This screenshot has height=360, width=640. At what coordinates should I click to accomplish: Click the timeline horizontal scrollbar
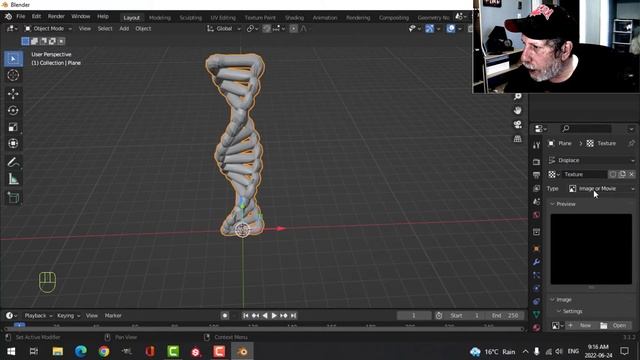264,329
